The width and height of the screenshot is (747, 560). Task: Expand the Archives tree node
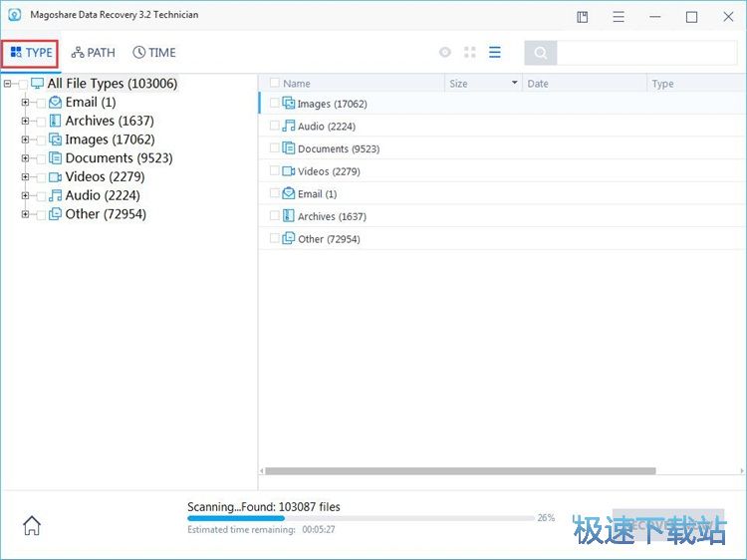[x=25, y=121]
